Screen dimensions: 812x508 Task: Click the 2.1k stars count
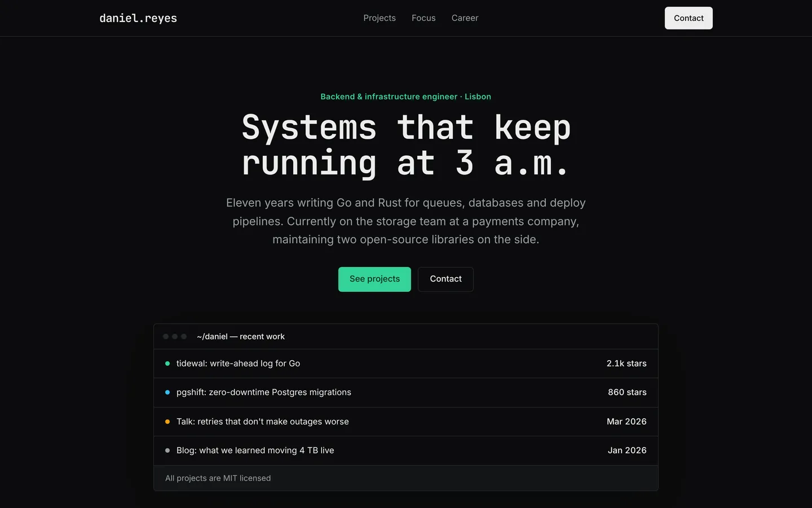point(626,364)
